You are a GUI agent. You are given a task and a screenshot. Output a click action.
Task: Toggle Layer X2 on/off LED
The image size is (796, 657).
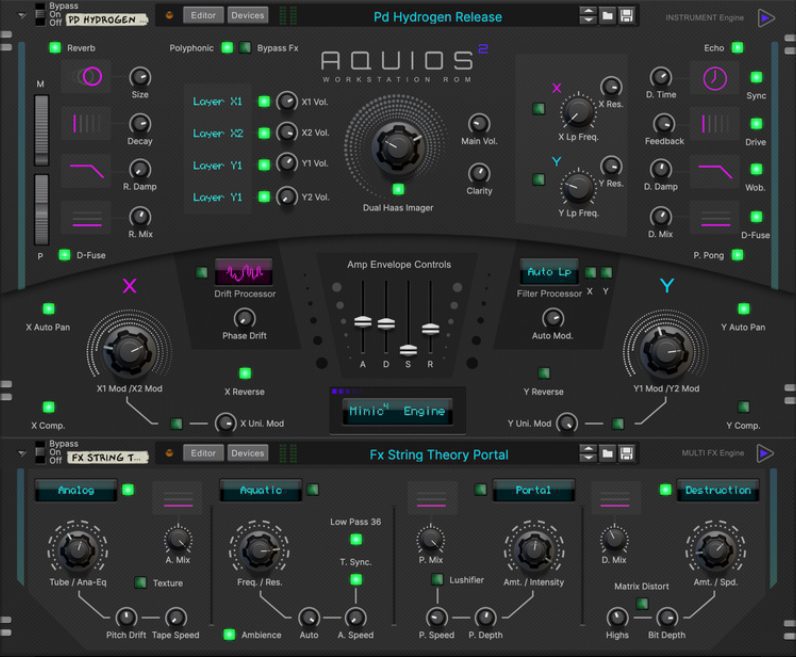[x=264, y=133]
